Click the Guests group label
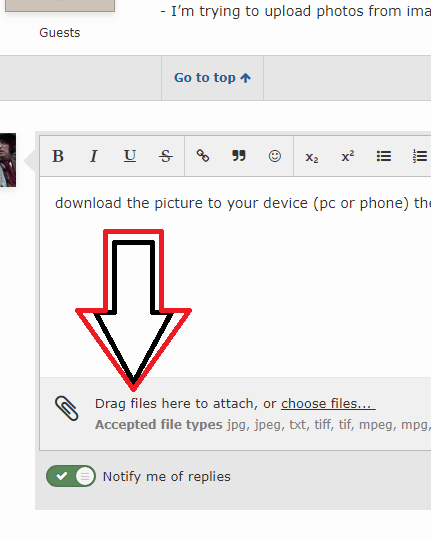The height and width of the screenshot is (540, 431). click(x=60, y=33)
